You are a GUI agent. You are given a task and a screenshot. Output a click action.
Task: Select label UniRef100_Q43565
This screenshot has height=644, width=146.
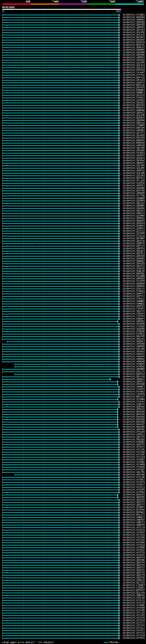134,324
